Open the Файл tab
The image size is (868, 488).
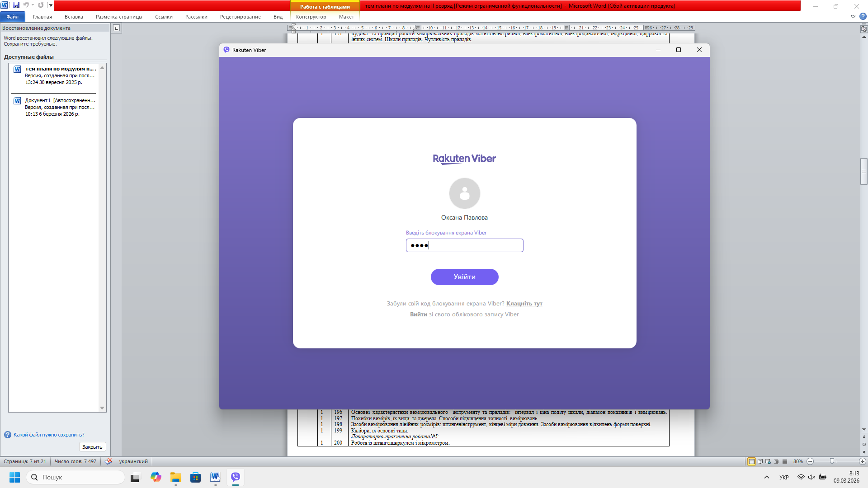[x=13, y=17]
